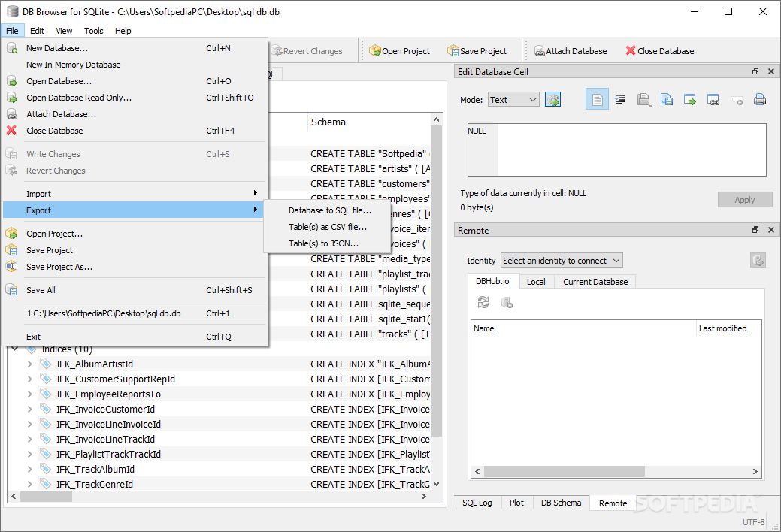Click the Schema column header

pos(368,122)
